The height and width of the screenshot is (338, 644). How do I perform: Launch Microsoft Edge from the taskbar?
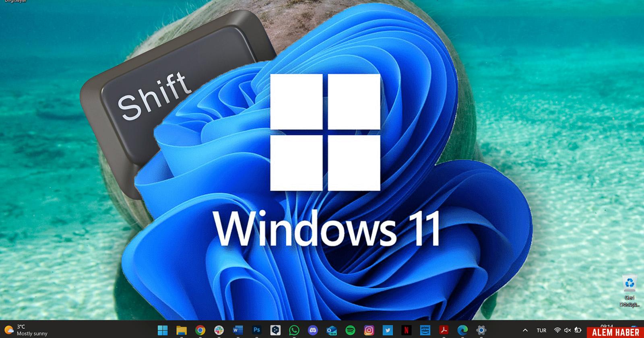[x=462, y=330]
